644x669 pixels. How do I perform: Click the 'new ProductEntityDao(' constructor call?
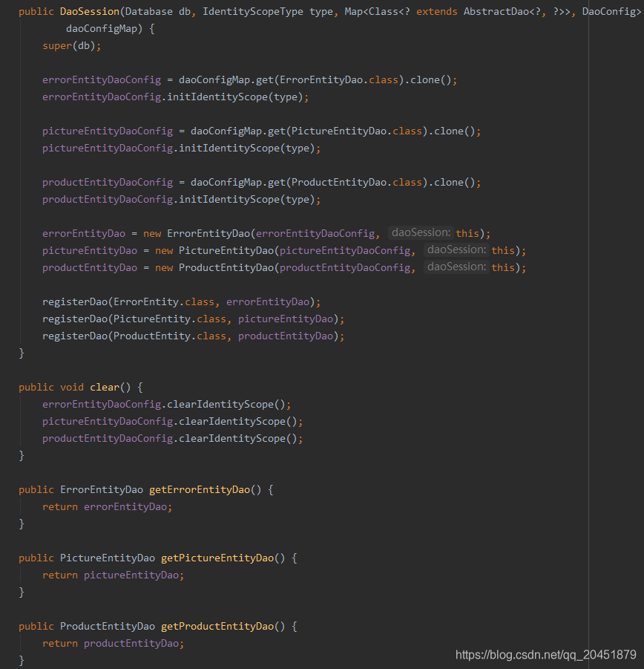[x=217, y=267]
